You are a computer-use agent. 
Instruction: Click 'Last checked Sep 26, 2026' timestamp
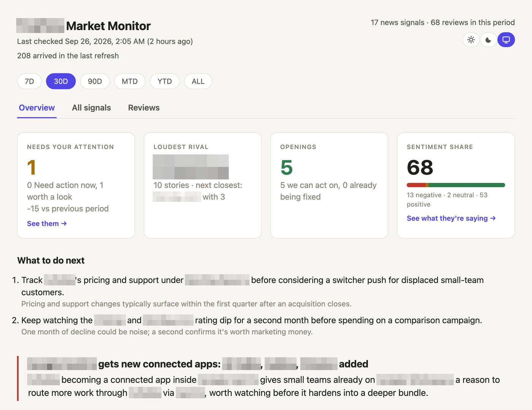[105, 41]
